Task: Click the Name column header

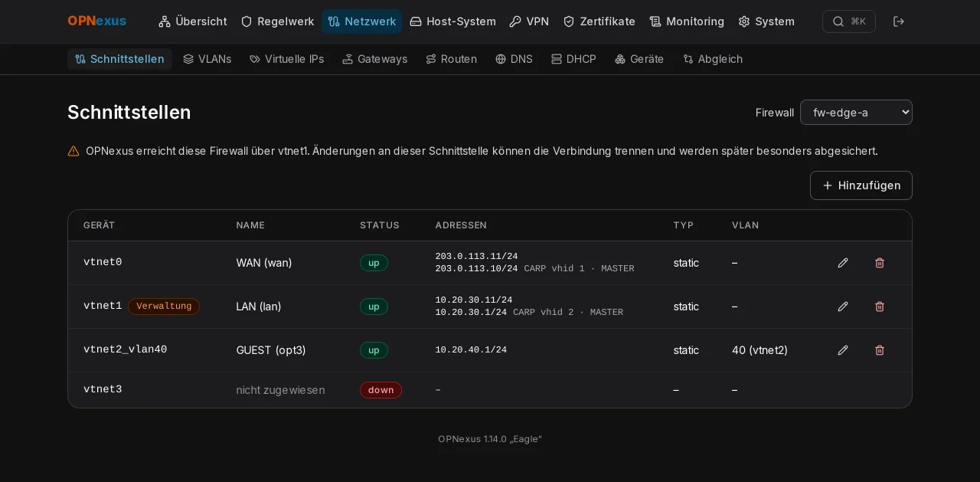Action: point(250,225)
